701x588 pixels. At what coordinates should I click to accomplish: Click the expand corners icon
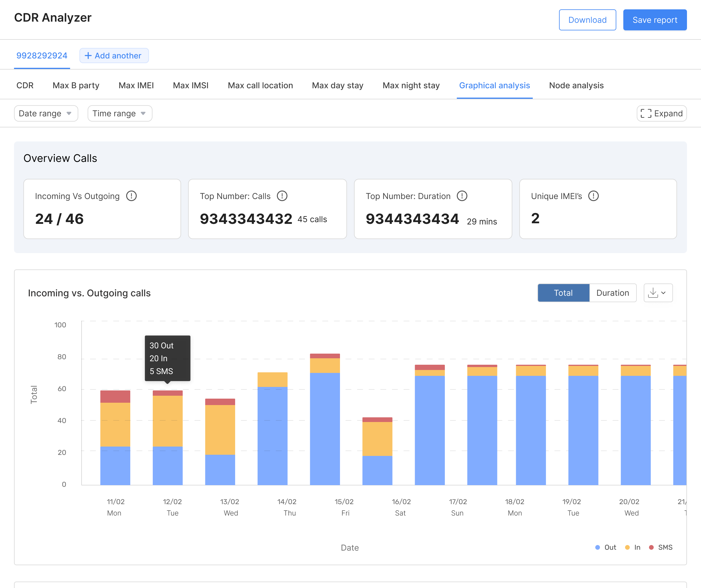[x=646, y=113]
